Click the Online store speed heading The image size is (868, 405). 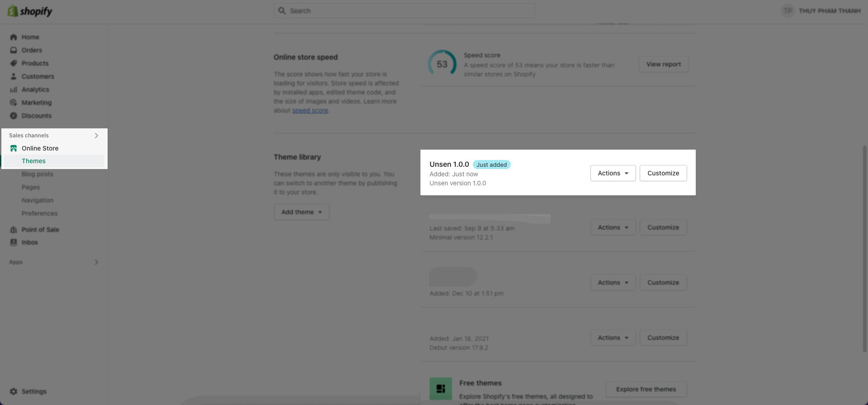(x=306, y=57)
